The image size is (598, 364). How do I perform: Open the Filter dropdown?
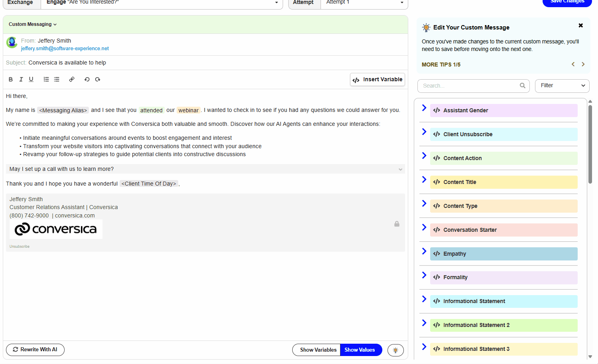(562, 86)
